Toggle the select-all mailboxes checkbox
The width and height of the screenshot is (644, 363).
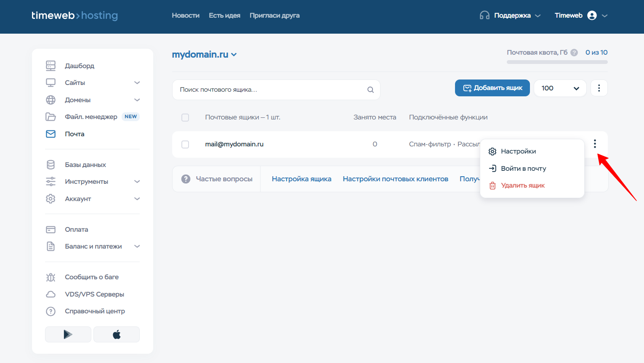pyautogui.click(x=185, y=117)
